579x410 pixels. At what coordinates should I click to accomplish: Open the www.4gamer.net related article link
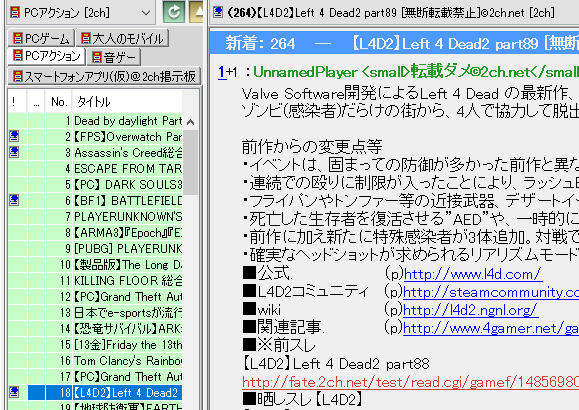(491, 328)
